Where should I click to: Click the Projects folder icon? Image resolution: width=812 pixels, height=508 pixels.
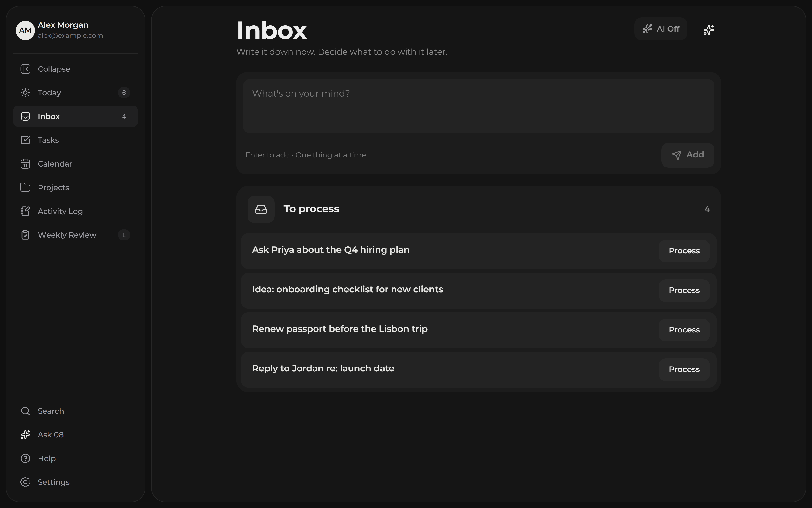pyautogui.click(x=25, y=187)
